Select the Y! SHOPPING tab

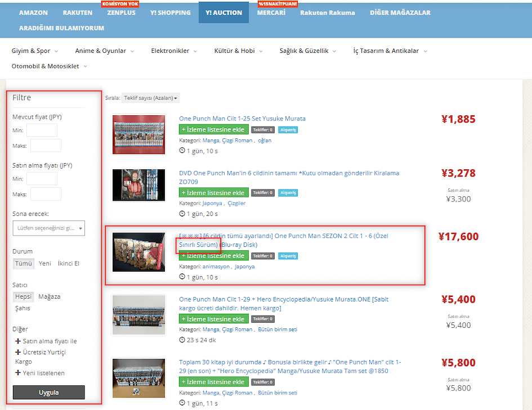tap(171, 13)
